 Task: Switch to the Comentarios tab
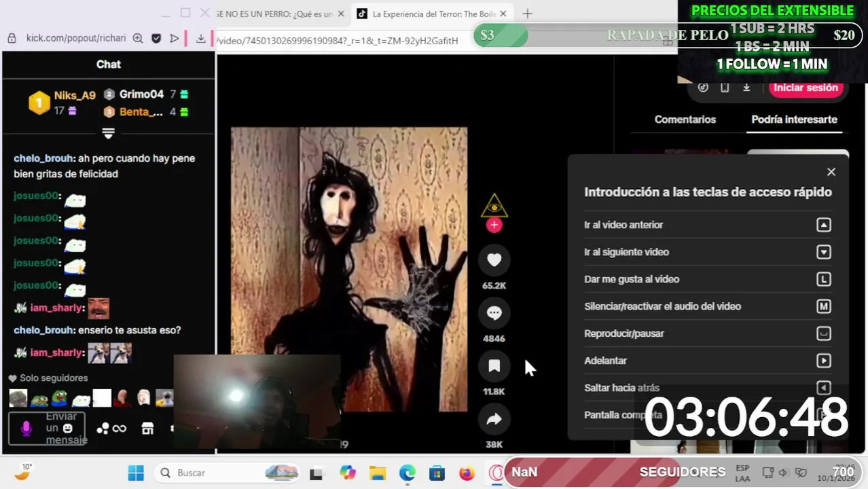tap(685, 120)
